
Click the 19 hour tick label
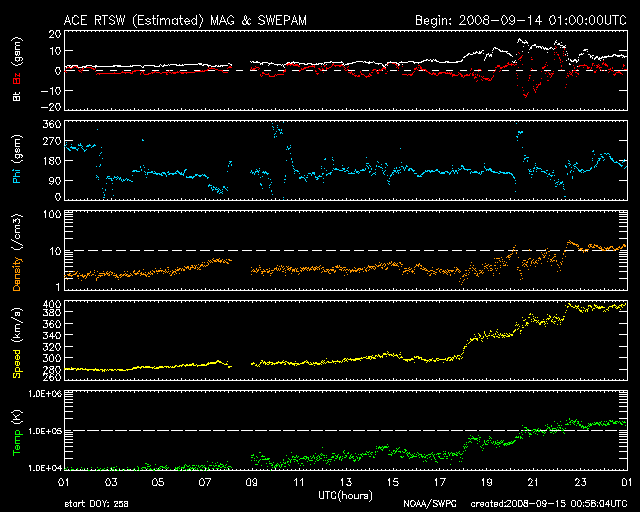487,483
